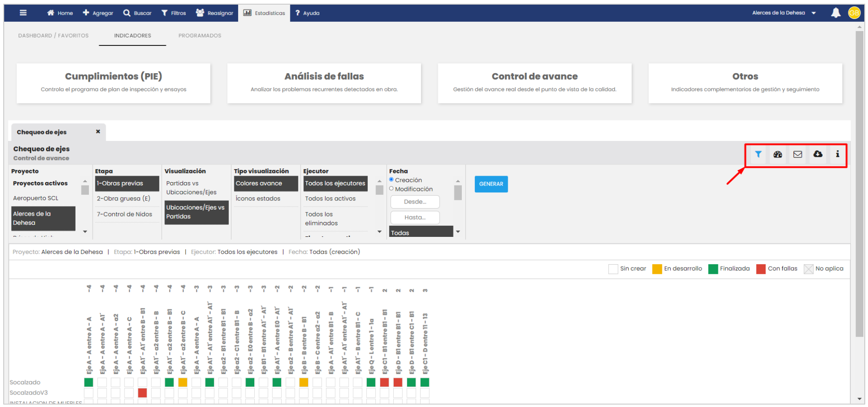Select the Creación date radio button
The height and width of the screenshot is (407, 868).
(x=391, y=180)
